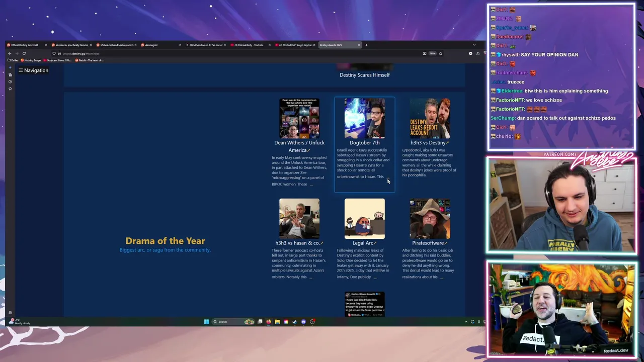This screenshot has width=644, height=362.
Task: Expand Legal Arc description ellipsis
Action: tap(375, 277)
